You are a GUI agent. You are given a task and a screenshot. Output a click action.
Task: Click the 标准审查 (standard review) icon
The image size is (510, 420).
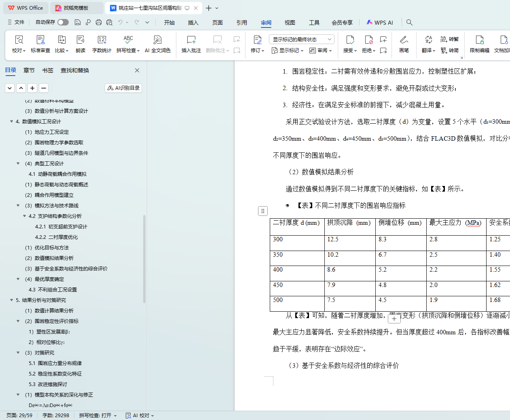pos(40,44)
